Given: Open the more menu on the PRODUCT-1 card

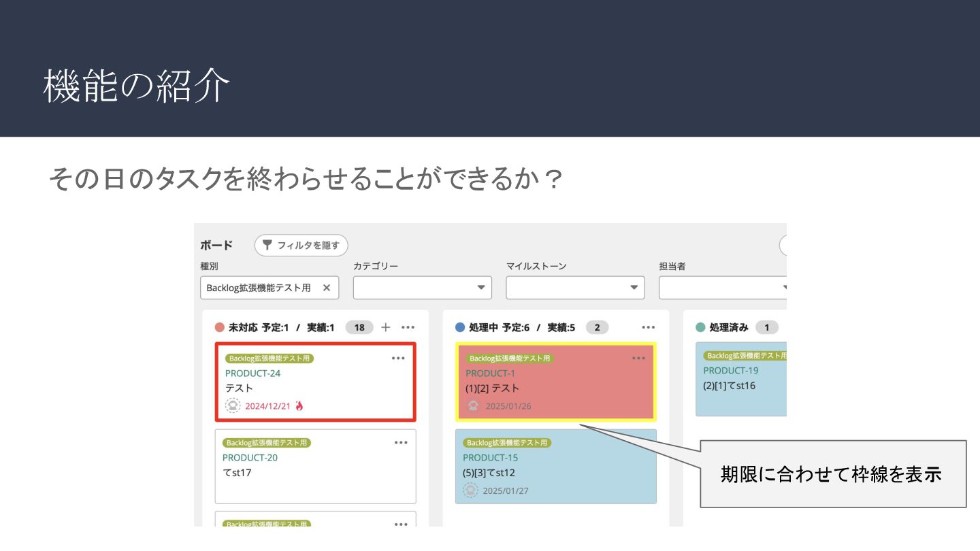Looking at the screenshot, I should point(638,358).
